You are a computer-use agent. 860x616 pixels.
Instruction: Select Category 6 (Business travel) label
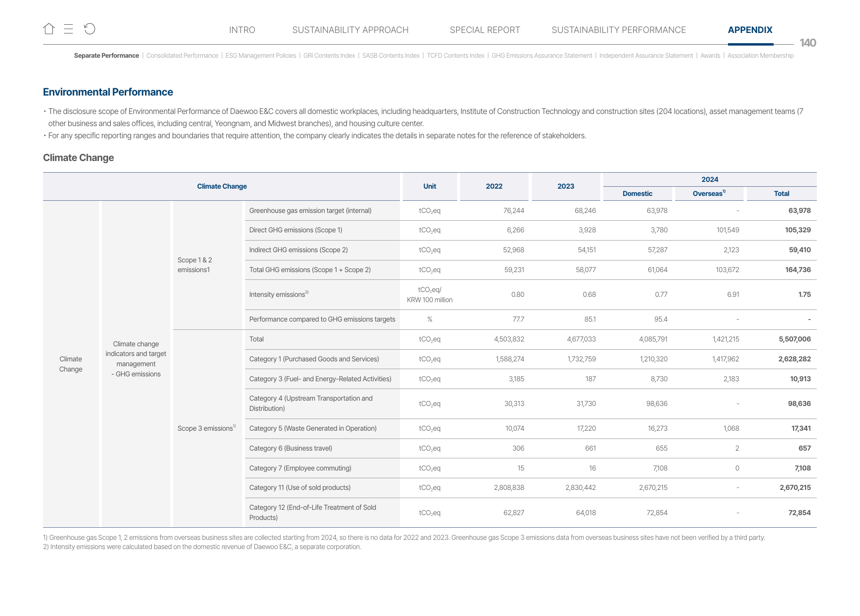291,448
